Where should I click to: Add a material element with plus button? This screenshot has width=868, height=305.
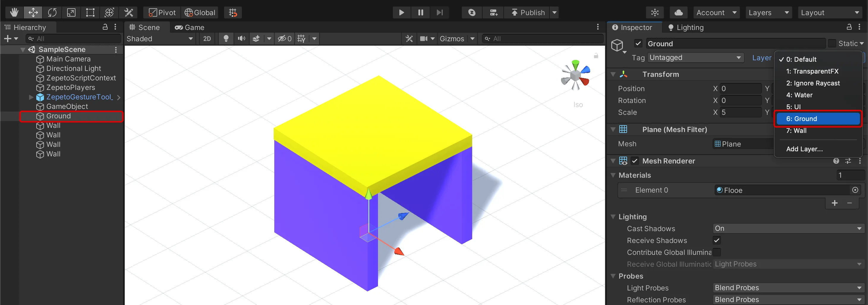pos(834,203)
